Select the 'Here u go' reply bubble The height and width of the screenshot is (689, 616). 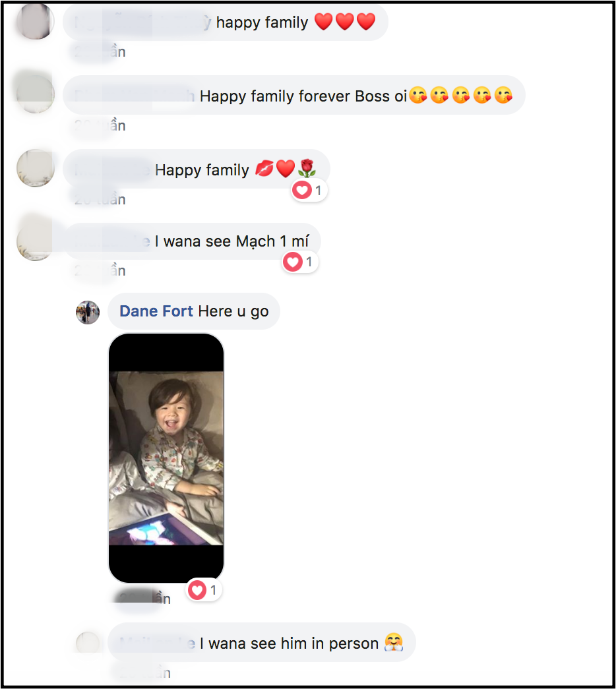194,311
